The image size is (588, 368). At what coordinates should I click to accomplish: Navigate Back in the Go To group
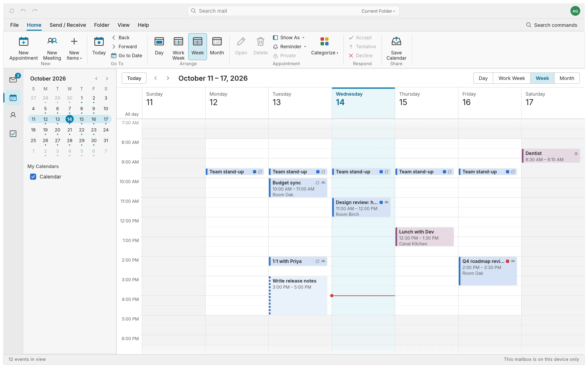pyautogui.click(x=121, y=37)
